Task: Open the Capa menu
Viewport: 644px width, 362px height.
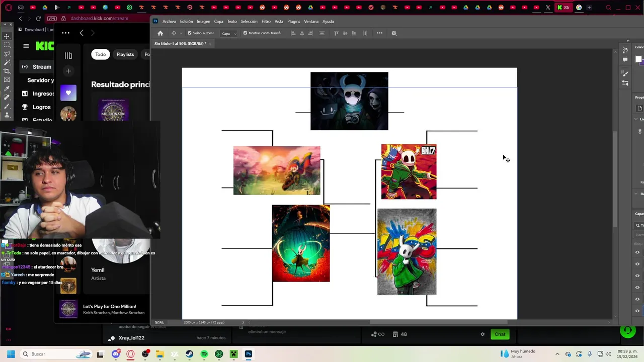Action: [x=218, y=22]
